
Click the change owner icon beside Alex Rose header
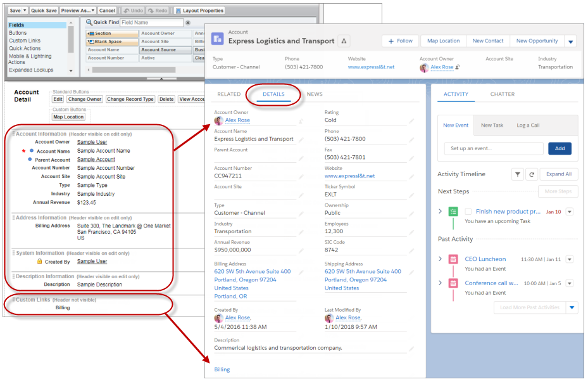[458, 67]
